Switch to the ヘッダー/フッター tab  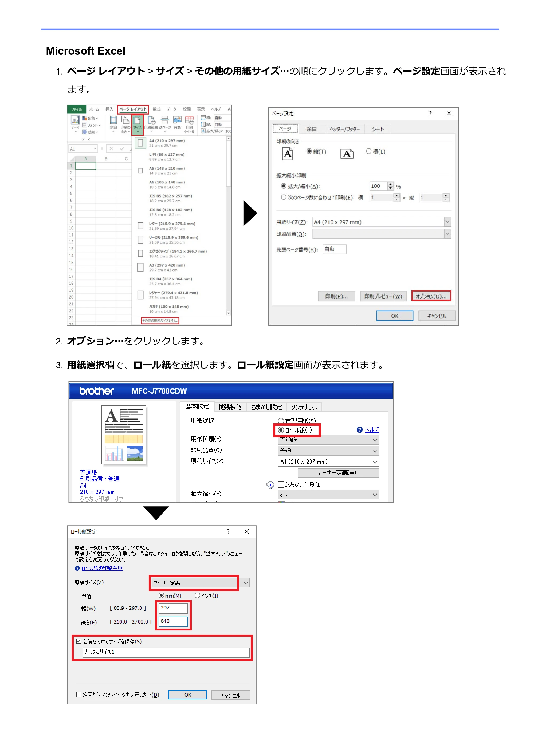(x=345, y=129)
